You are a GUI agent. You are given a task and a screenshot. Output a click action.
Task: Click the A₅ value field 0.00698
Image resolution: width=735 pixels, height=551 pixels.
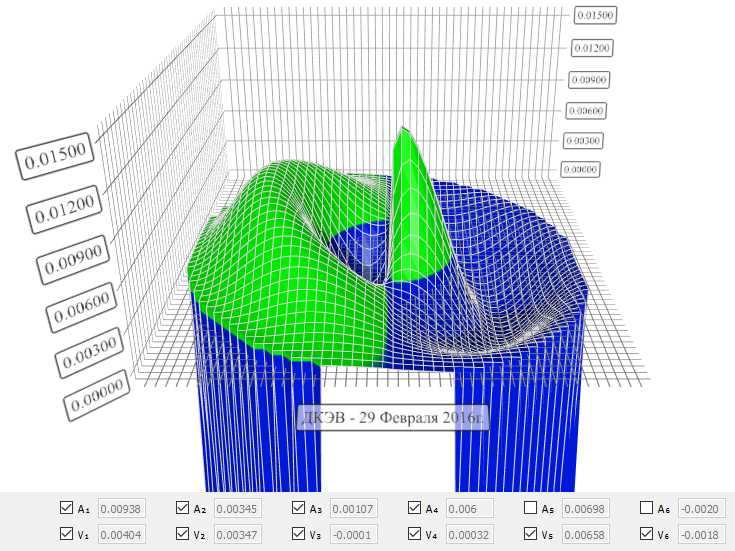pos(586,508)
